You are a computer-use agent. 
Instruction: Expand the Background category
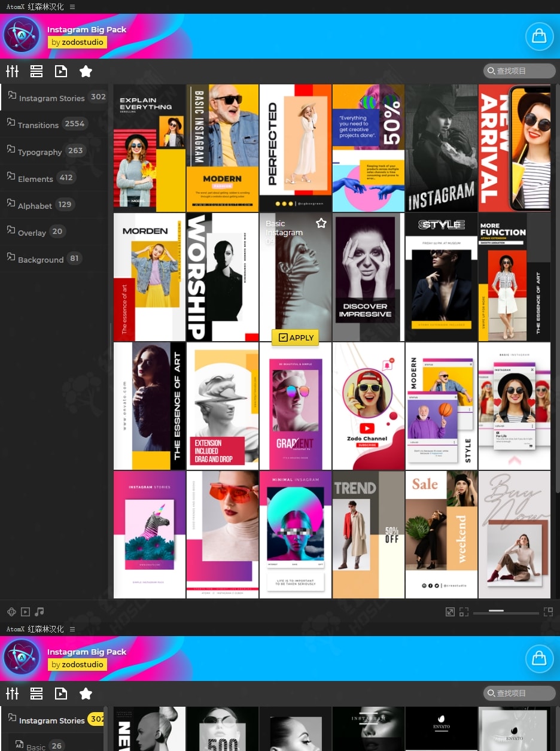point(54,259)
